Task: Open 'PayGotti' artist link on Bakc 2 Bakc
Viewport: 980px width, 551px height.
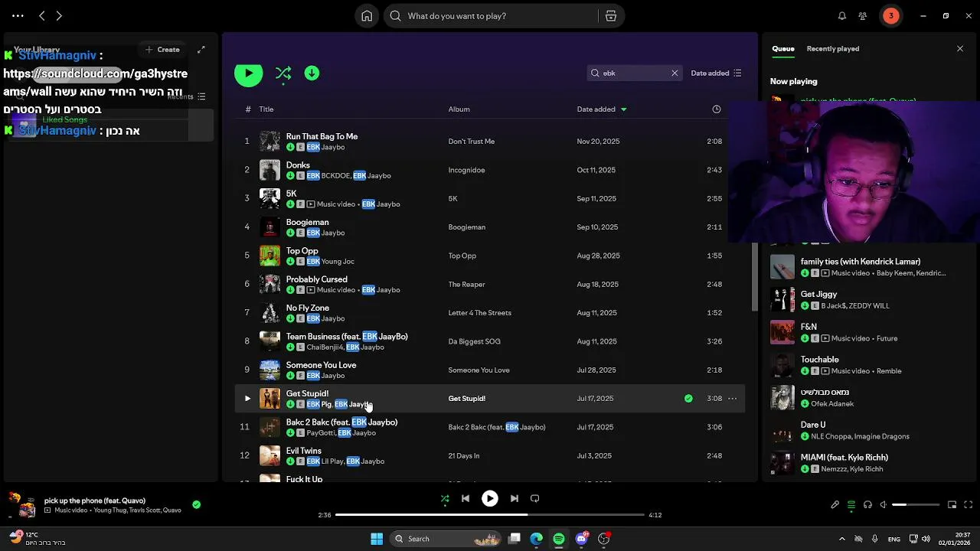Action: click(x=321, y=433)
